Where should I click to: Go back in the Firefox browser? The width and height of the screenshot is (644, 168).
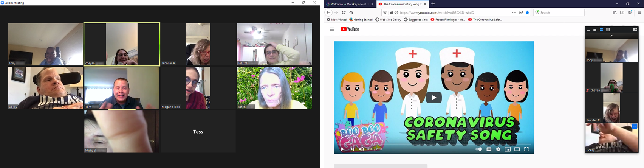[328, 12]
